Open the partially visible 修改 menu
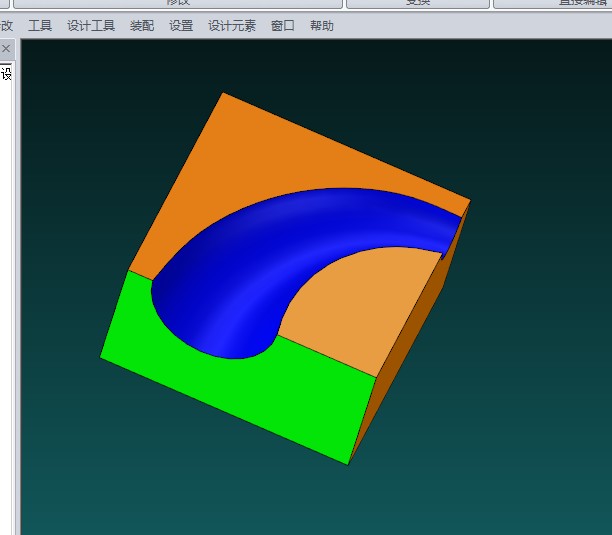 (7, 26)
